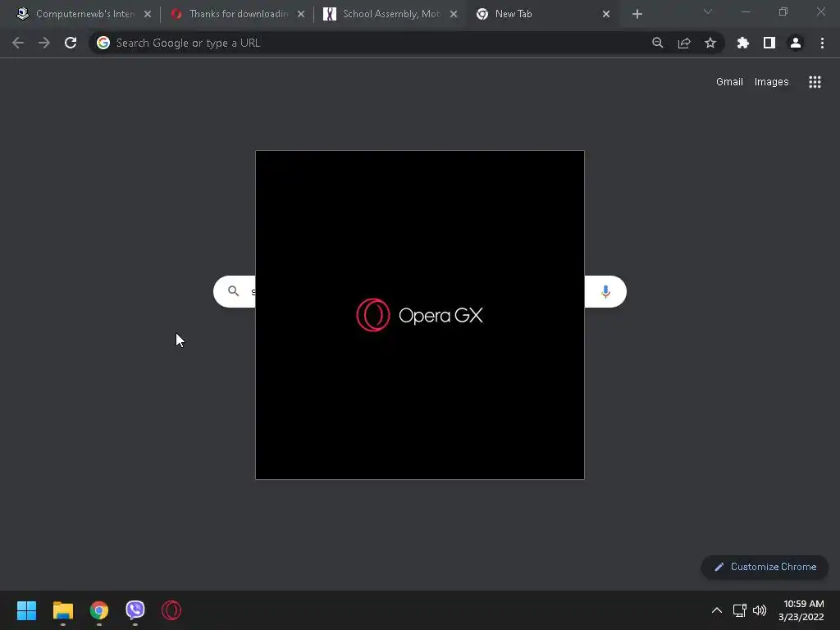Viewport: 840px width, 630px height.
Task: Click the Opera GX logo splash
Action: 419,315
